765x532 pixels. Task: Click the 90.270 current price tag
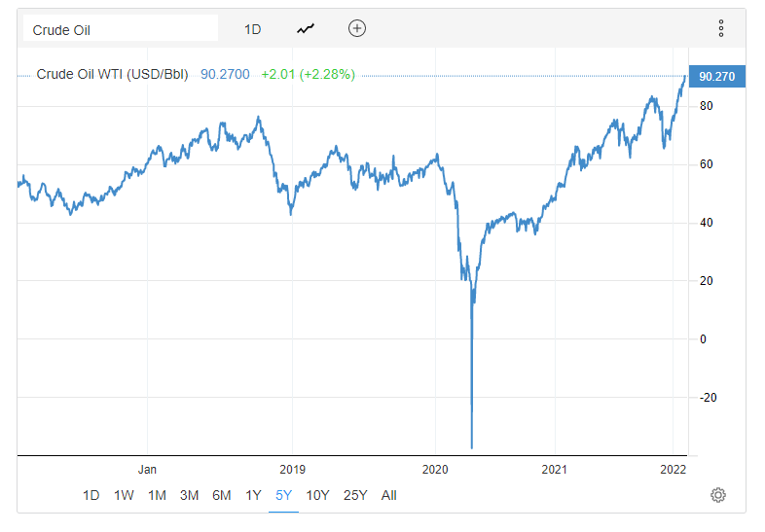(x=716, y=76)
